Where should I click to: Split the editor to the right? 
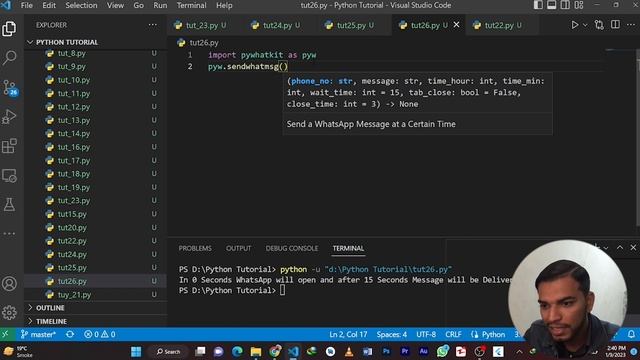tap(615, 25)
